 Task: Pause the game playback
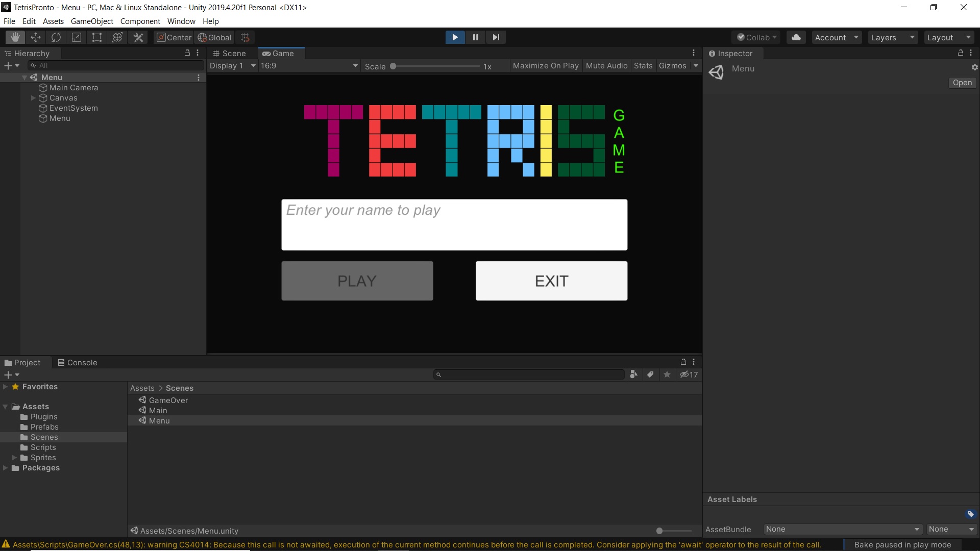click(x=475, y=37)
